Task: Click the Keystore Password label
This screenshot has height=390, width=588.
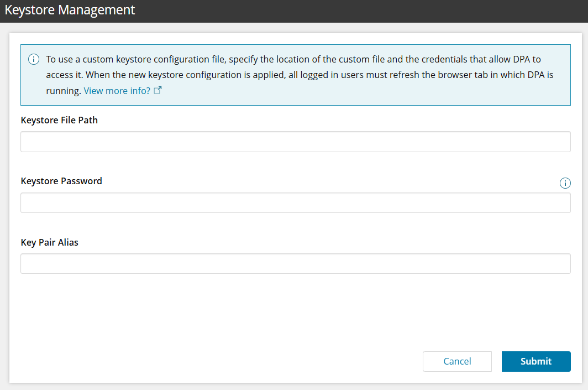Action: 61,181
